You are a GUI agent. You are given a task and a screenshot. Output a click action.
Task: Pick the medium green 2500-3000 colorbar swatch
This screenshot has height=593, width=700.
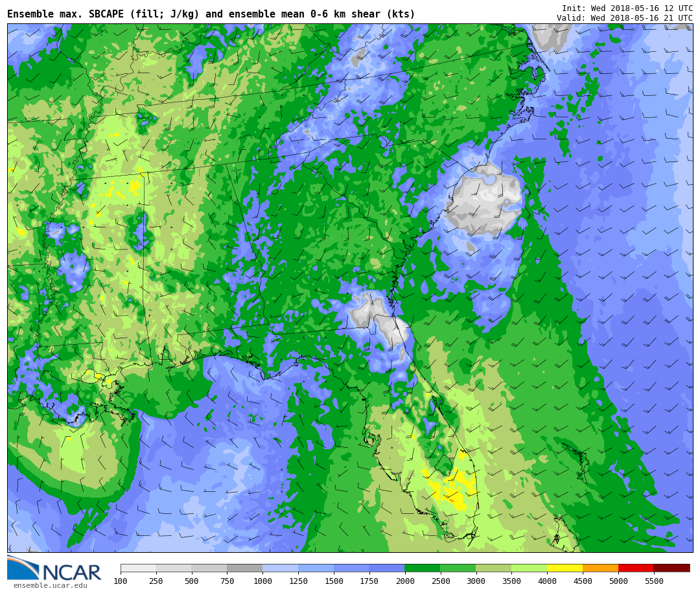point(458,568)
